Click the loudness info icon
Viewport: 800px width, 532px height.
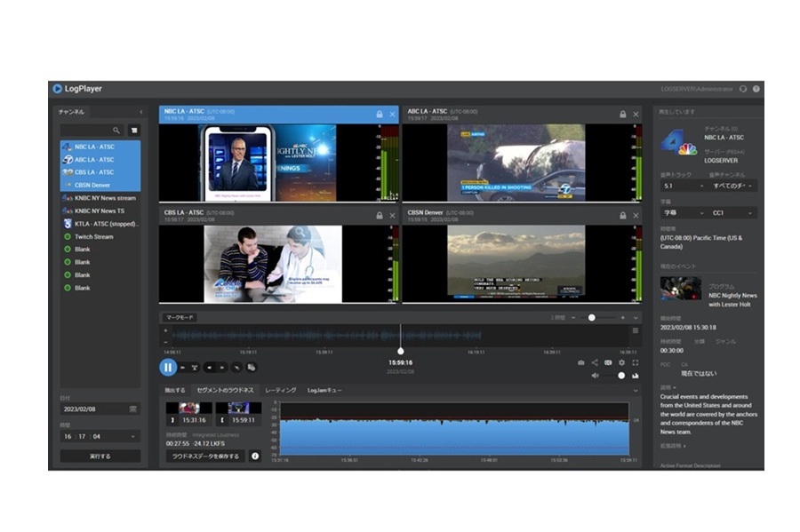tap(255, 457)
